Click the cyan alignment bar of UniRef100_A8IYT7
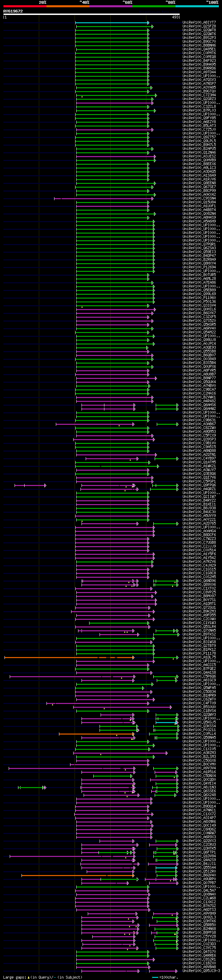 (112, 23)
